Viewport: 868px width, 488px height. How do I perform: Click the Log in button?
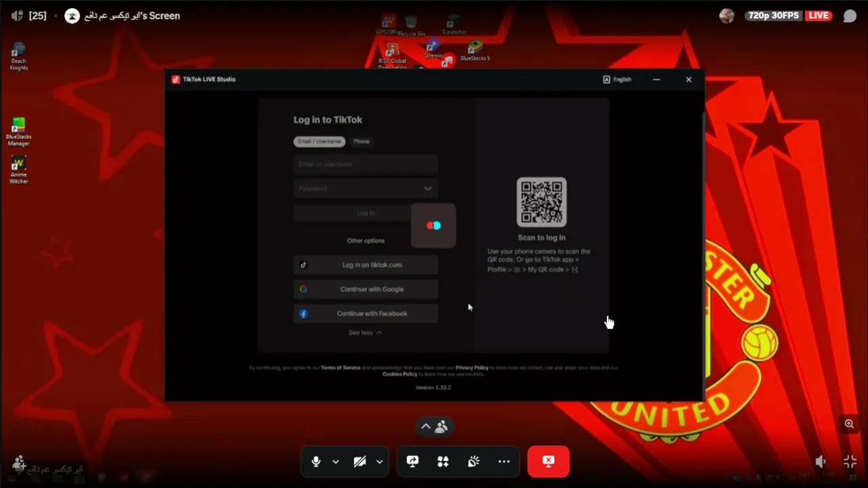[366, 213]
